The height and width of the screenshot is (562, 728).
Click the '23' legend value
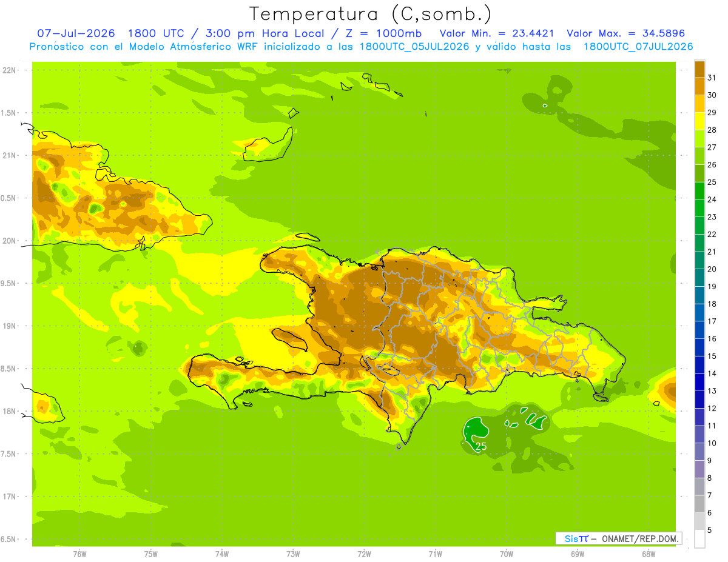[712, 216]
